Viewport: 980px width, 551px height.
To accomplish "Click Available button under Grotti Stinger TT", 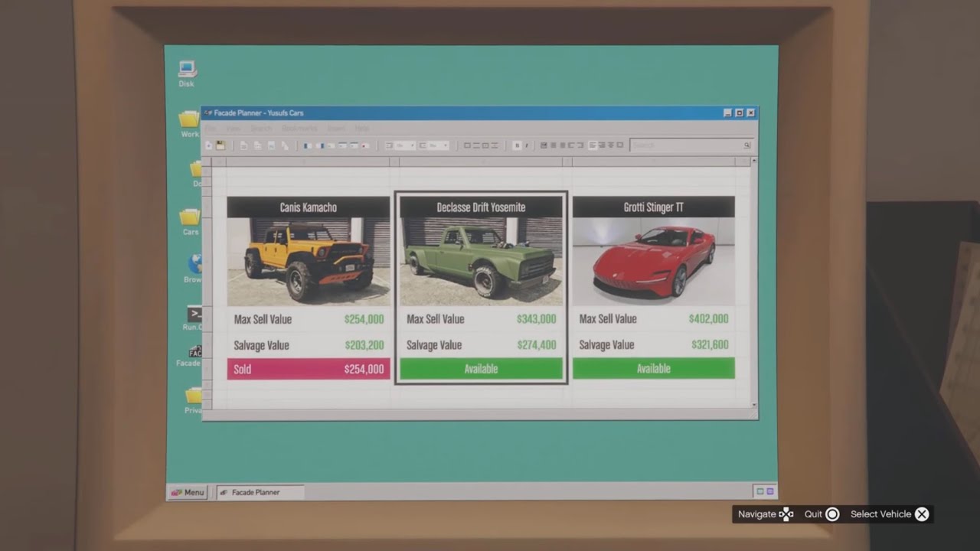I will point(654,368).
